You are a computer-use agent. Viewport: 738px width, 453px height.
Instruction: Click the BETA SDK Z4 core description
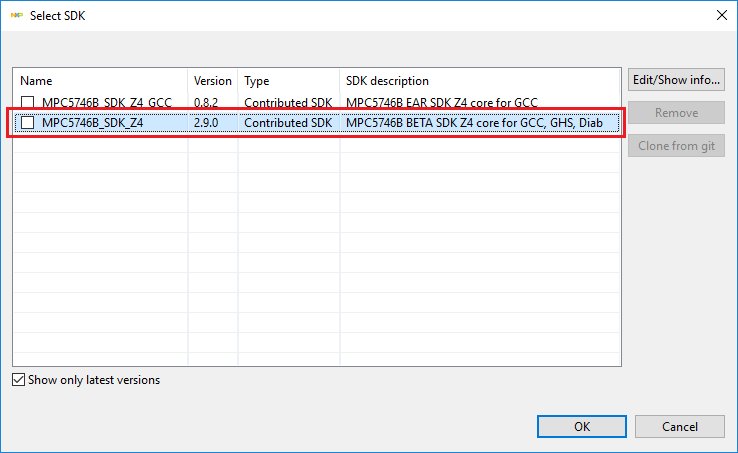point(474,123)
